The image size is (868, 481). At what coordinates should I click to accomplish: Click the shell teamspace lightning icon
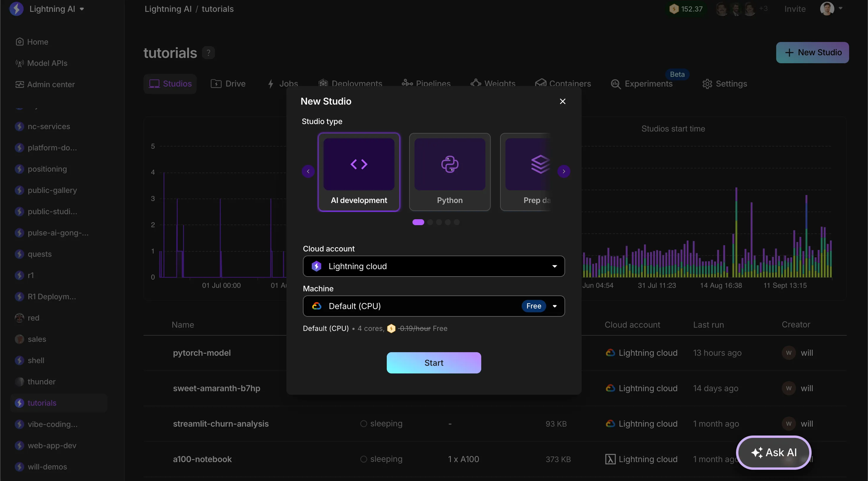click(19, 360)
